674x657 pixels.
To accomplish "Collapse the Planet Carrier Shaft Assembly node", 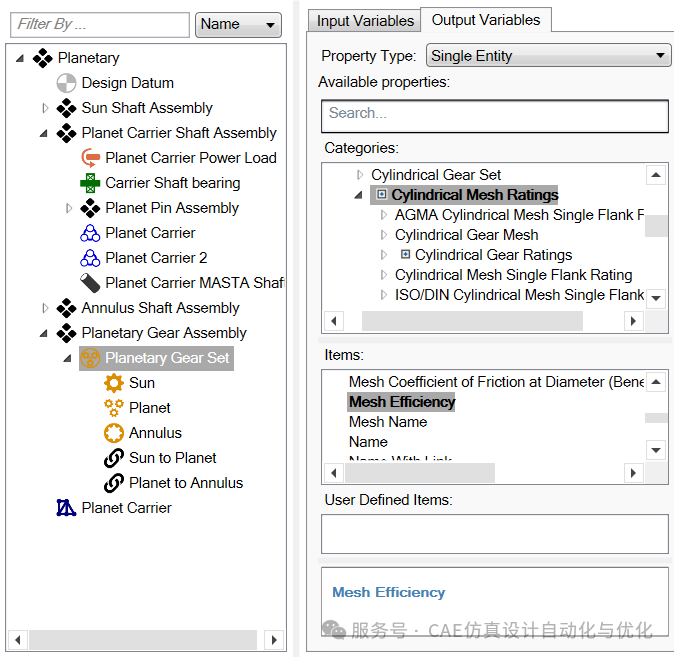I will tap(44, 133).
